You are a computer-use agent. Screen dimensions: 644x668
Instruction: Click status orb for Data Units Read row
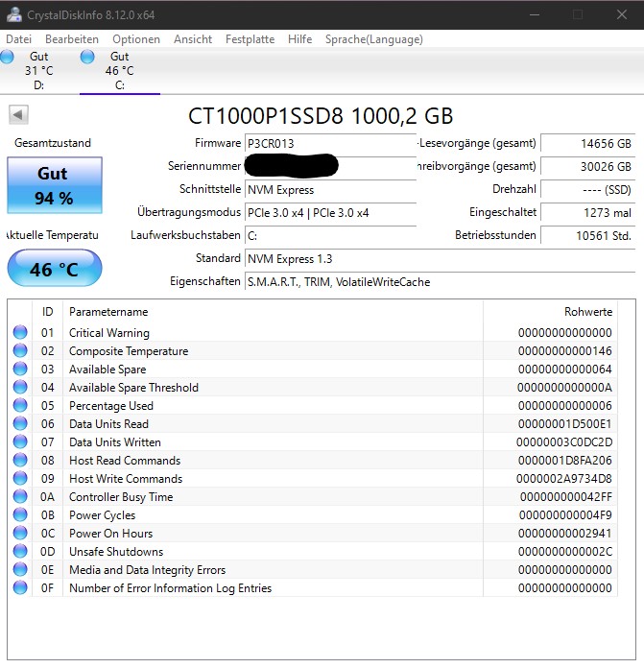pos(20,424)
